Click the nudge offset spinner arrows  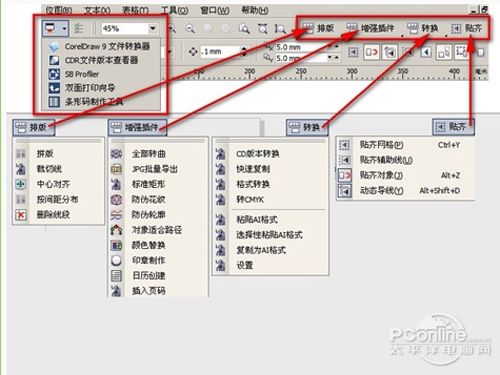pyautogui.click(x=244, y=52)
